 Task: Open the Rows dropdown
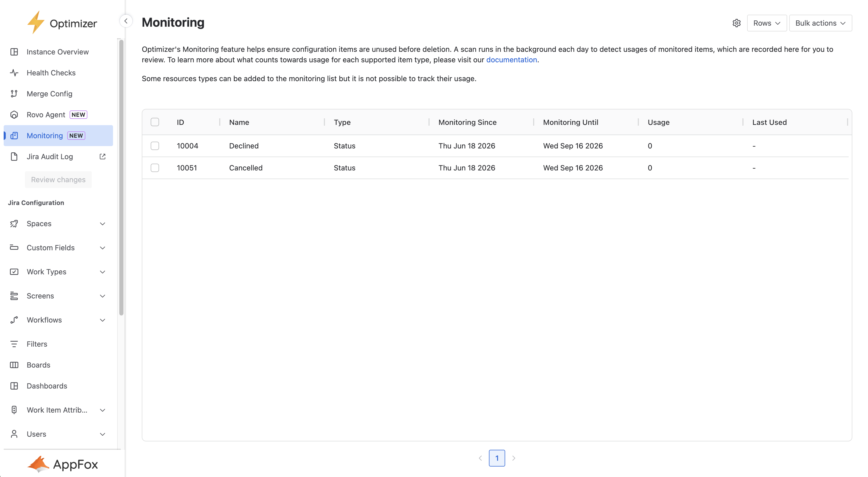(x=766, y=23)
